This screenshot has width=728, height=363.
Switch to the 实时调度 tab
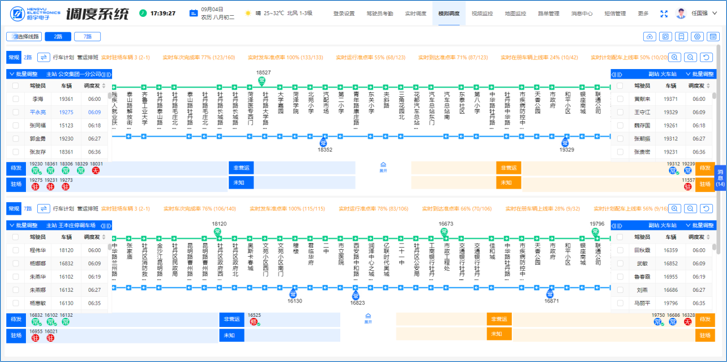click(x=415, y=14)
